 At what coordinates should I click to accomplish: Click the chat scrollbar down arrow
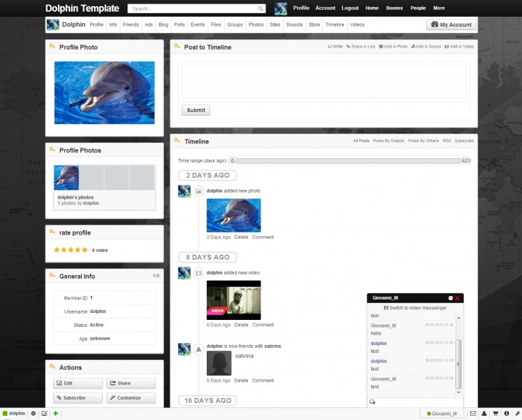click(x=458, y=393)
